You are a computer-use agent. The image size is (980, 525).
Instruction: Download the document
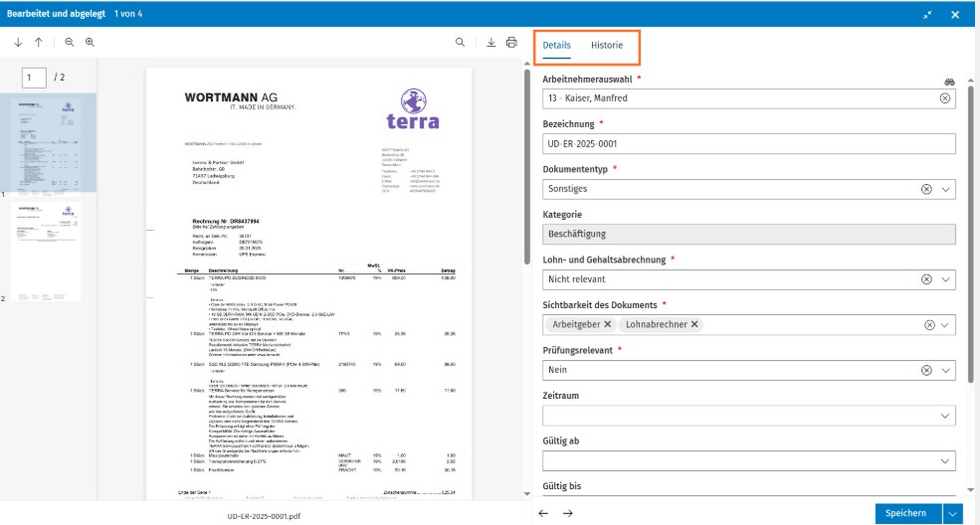coord(491,43)
